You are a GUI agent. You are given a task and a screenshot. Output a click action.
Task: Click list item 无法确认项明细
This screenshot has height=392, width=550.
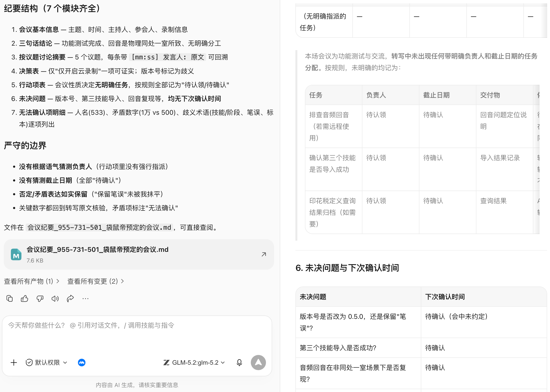(146, 118)
